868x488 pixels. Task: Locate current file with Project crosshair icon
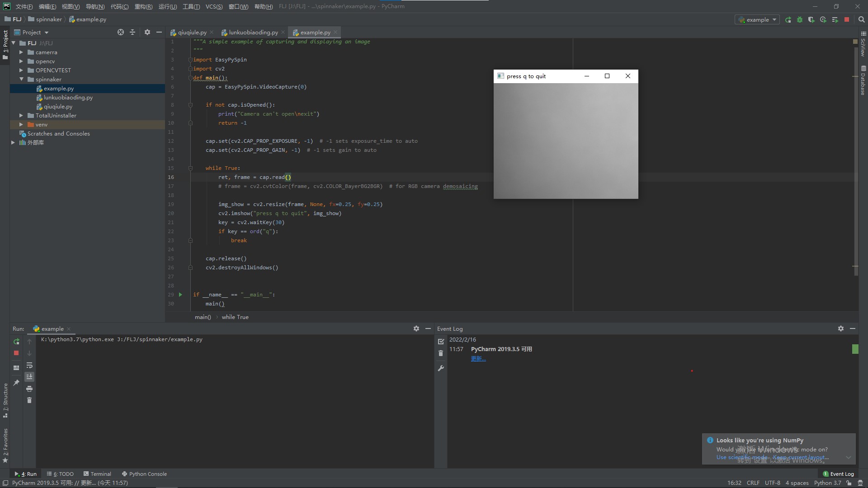[x=120, y=33]
